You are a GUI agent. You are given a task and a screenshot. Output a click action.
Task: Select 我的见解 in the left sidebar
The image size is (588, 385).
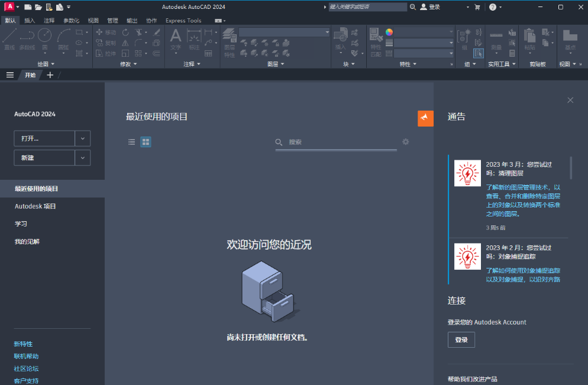coord(27,241)
